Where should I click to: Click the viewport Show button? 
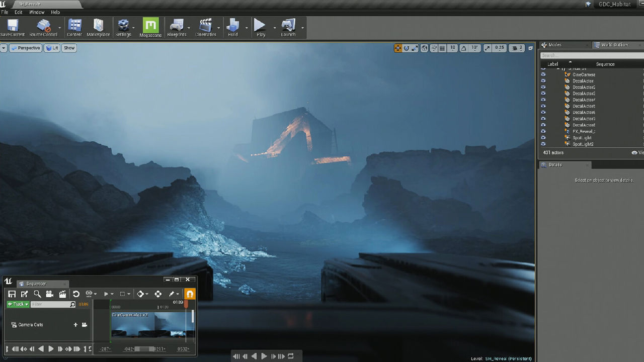point(69,48)
